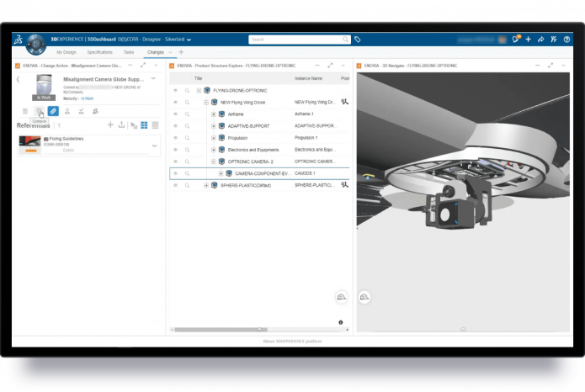Image resolution: width=585 pixels, height=392 pixels.
Task: Add a new referential with plus icon
Action: point(110,125)
